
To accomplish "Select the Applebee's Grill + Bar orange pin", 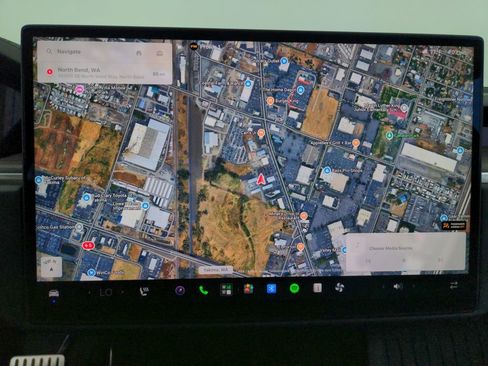I will (356, 143).
